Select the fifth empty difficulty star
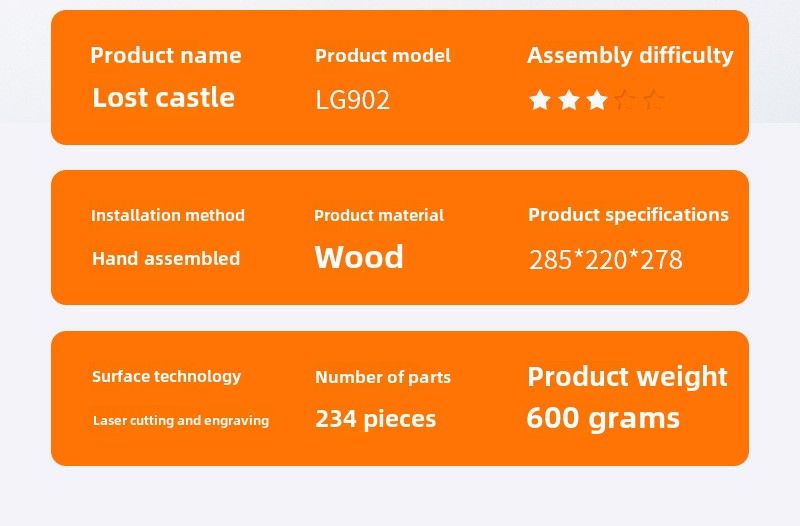Image resolution: width=800 pixels, height=526 pixels. (x=654, y=100)
